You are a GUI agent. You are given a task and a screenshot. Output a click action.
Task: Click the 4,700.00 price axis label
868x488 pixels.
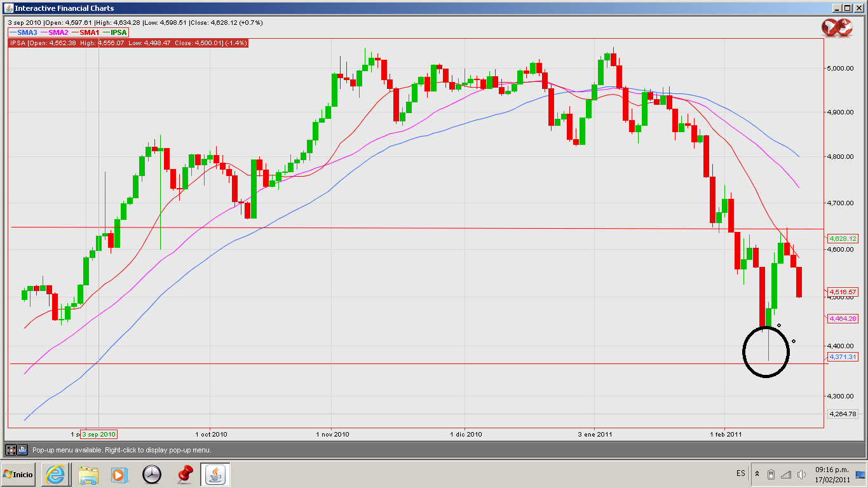842,203
